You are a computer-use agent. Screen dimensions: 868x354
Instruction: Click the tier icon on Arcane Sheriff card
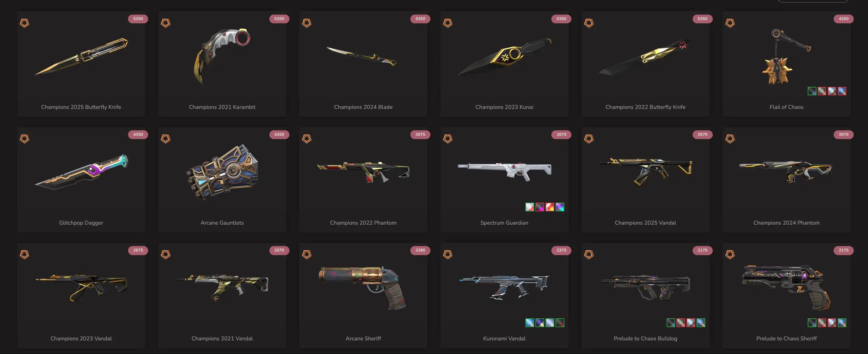[307, 254]
